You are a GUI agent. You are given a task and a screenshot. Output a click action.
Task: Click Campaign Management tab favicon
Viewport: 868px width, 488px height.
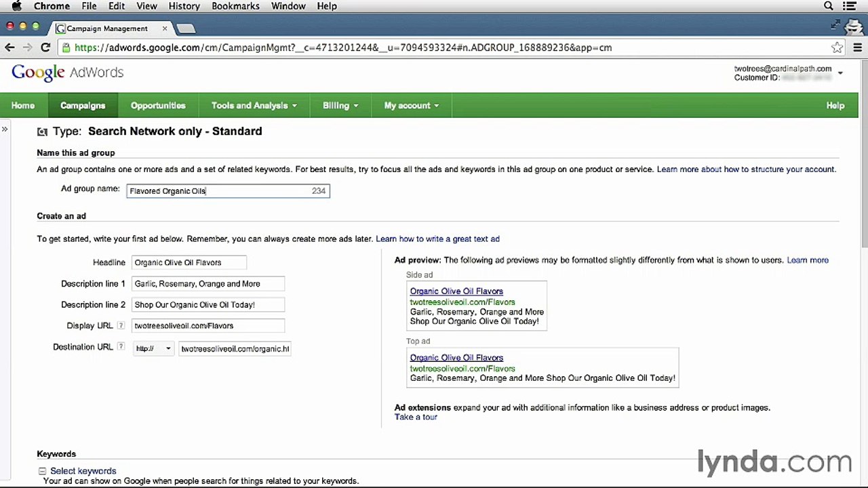point(60,28)
